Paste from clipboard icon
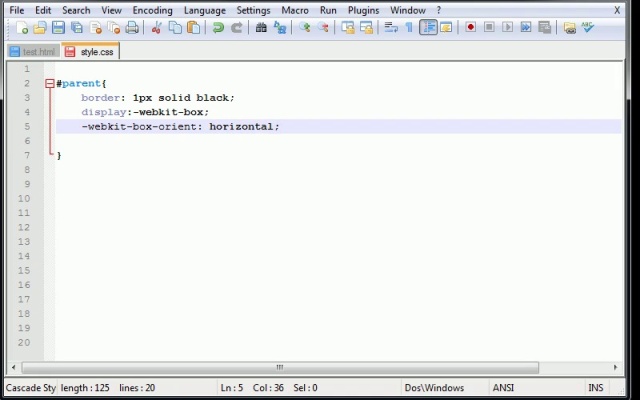Viewport: 640px width, 400px height. pos(193,28)
